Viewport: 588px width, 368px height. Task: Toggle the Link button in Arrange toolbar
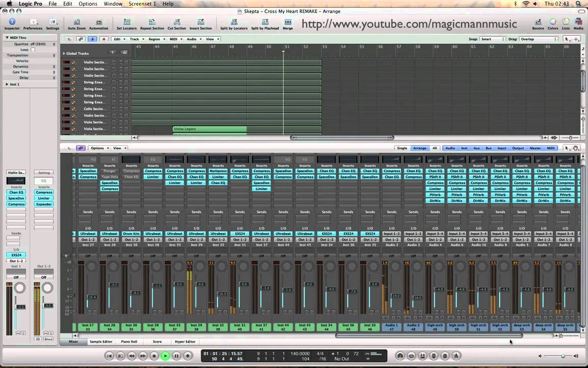click(x=81, y=39)
